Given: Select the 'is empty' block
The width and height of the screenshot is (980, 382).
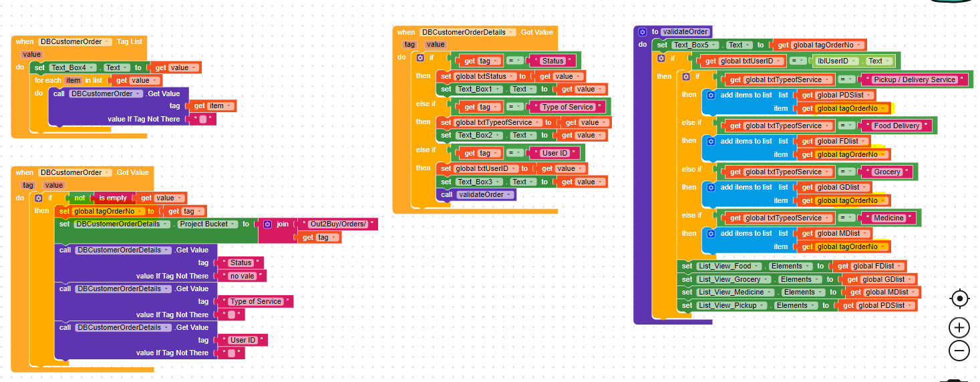Looking at the screenshot, I should [x=112, y=198].
